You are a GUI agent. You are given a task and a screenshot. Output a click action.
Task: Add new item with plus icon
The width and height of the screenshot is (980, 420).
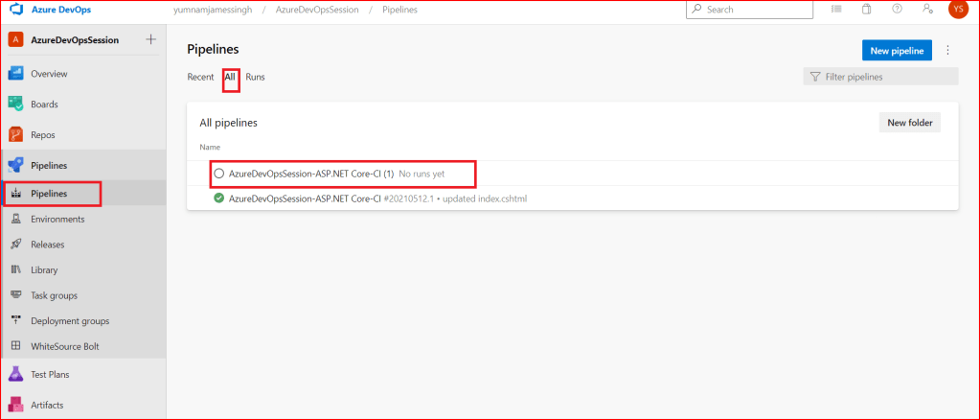(x=150, y=39)
